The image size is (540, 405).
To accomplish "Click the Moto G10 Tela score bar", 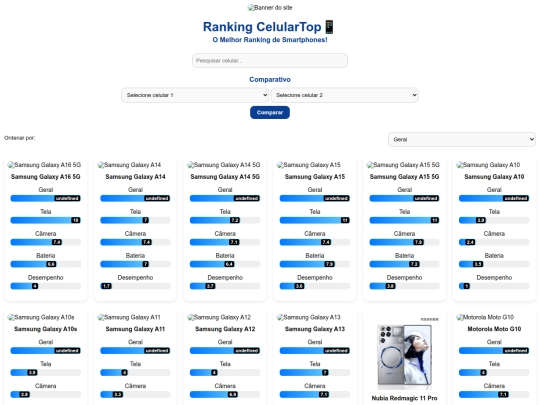I will [x=494, y=372].
